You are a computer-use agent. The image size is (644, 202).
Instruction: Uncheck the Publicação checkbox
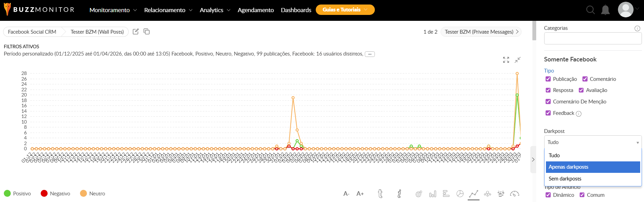tap(548, 79)
